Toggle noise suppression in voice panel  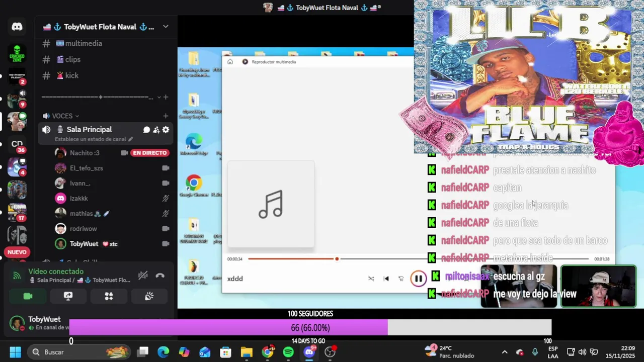click(143, 276)
